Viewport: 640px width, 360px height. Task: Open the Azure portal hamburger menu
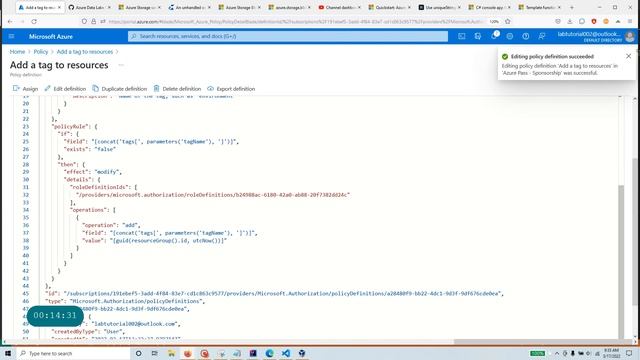pos(11,36)
